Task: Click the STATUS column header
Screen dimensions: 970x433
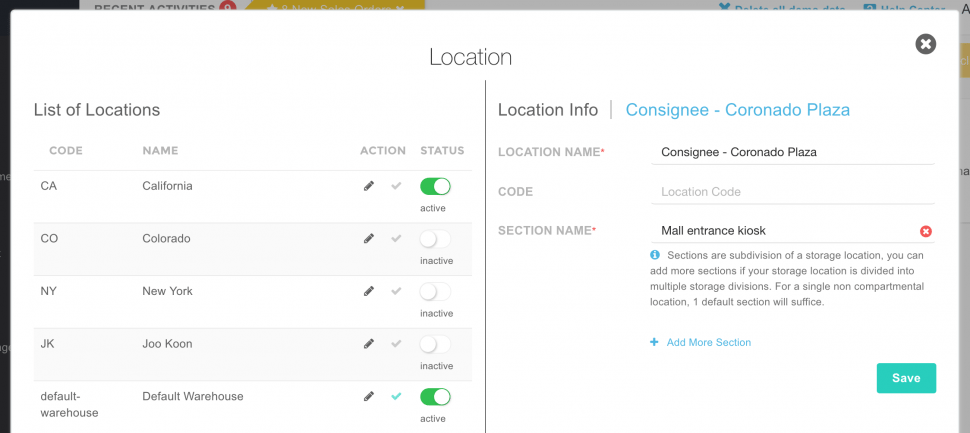Action: [x=442, y=150]
